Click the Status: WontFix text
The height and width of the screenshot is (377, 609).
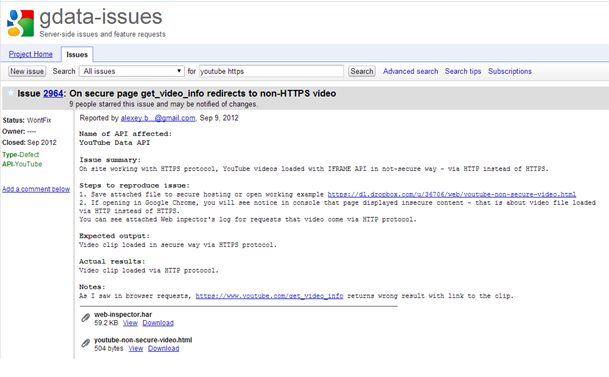pos(27,120)
